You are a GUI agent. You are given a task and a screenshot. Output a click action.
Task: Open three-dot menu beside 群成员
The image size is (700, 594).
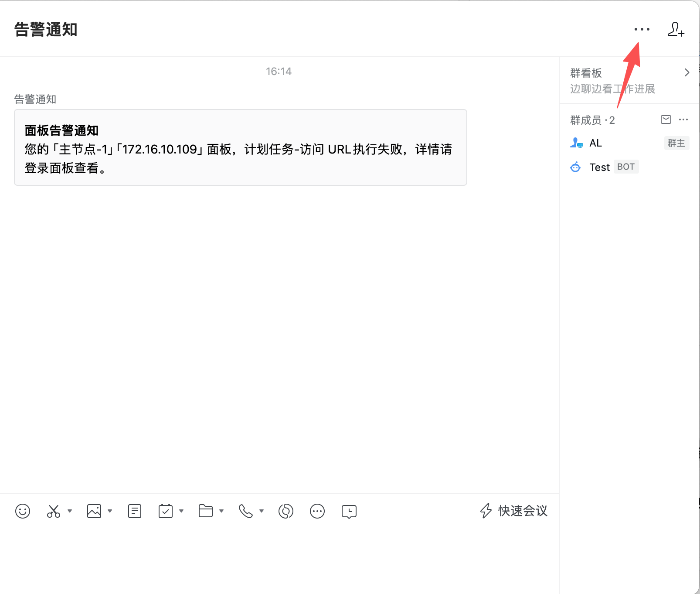click(683, 119)
